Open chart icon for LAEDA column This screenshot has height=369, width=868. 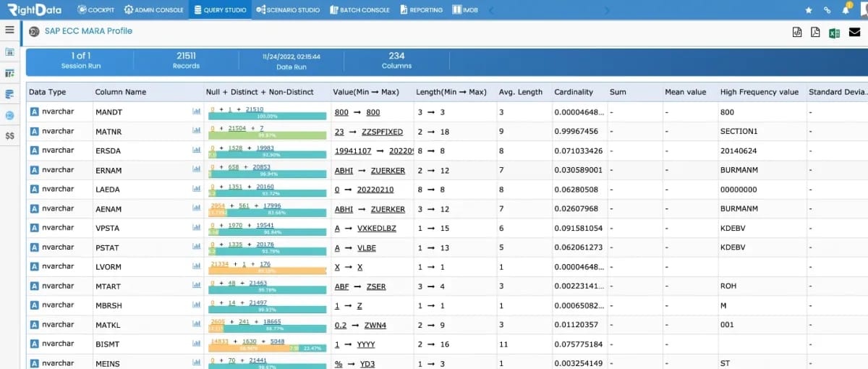[x=196, y=189]
